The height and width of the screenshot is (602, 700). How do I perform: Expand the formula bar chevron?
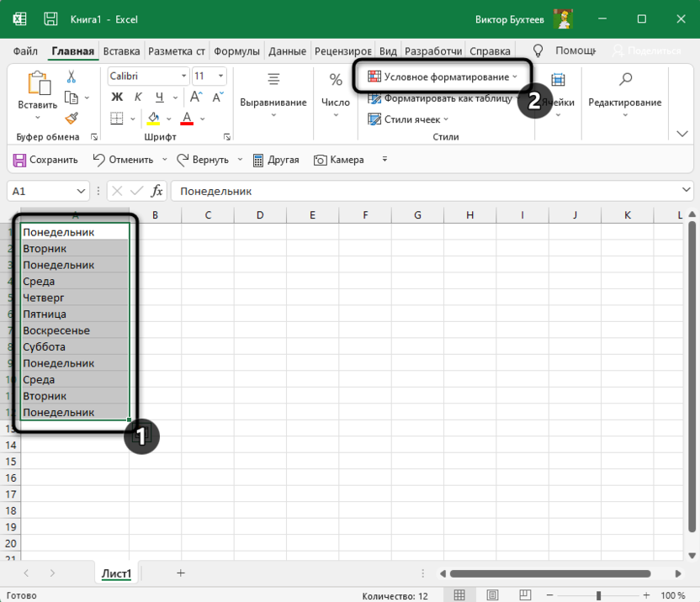pyautogui.click(x=687, y=190)
